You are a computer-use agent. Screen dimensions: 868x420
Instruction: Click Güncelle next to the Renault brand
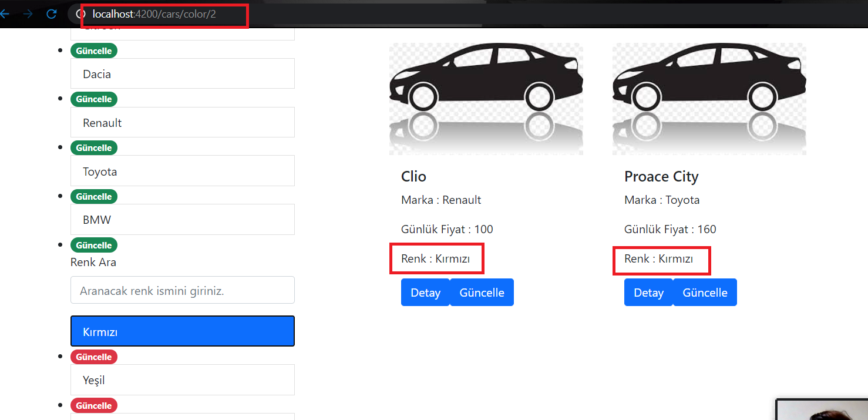click(93, 99)
